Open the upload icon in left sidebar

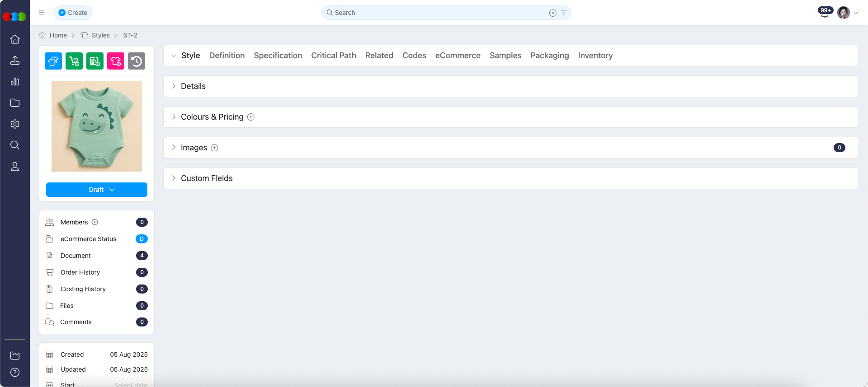tap(15, 61)
